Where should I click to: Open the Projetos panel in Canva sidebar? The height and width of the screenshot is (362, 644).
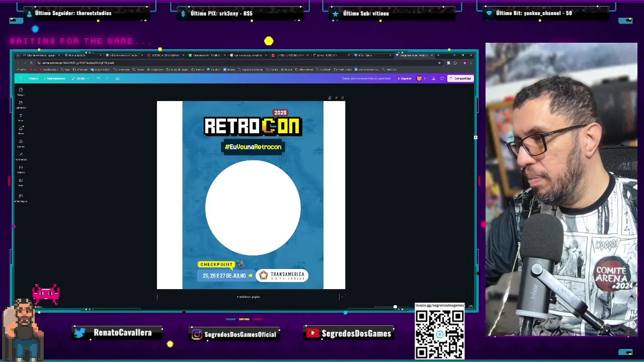21,169
